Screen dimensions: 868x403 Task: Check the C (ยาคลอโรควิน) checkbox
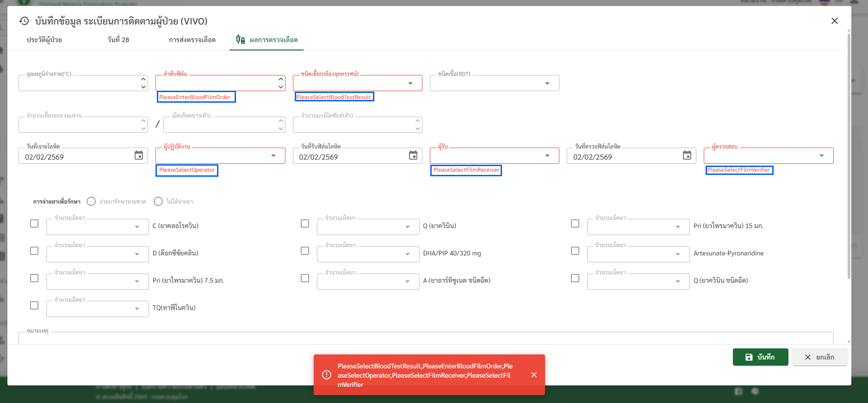point(34,223)
